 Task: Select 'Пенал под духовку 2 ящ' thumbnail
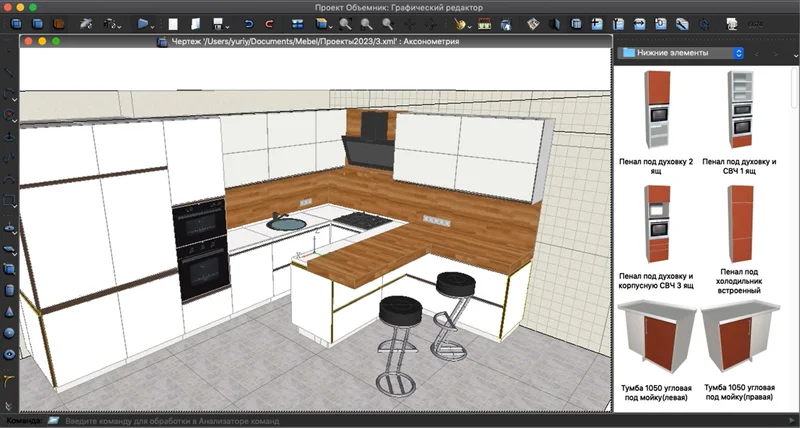[655, 112]
